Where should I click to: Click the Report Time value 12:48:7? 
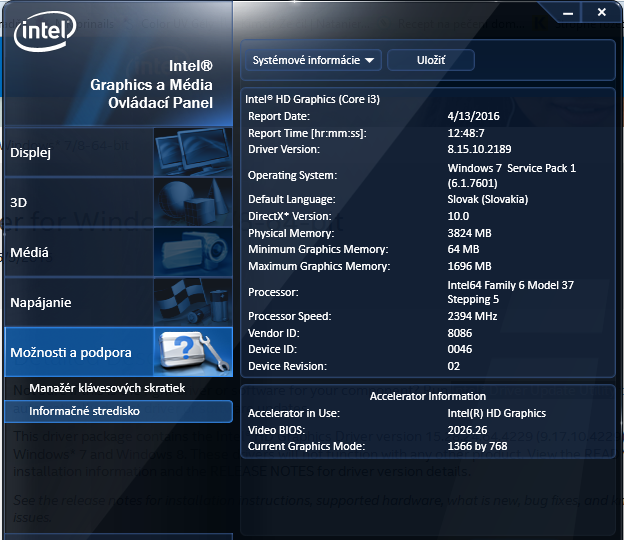466,133
